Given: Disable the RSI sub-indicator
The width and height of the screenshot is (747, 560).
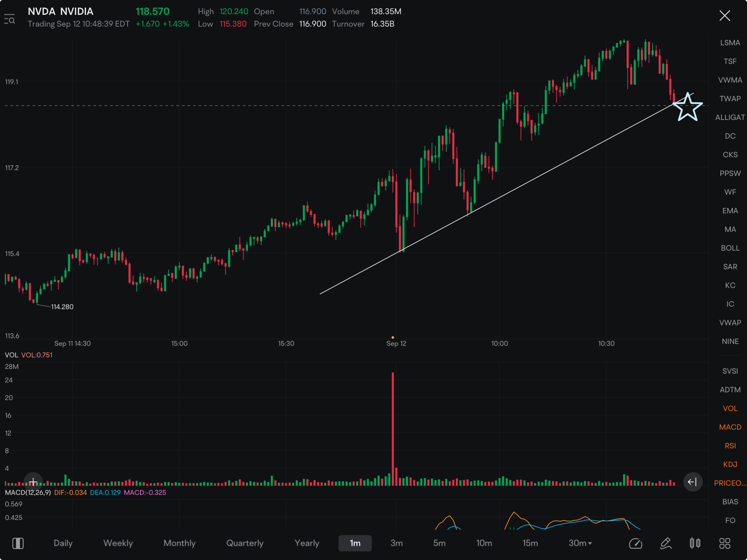Looking at the screenshot, I should coord(730,446).
